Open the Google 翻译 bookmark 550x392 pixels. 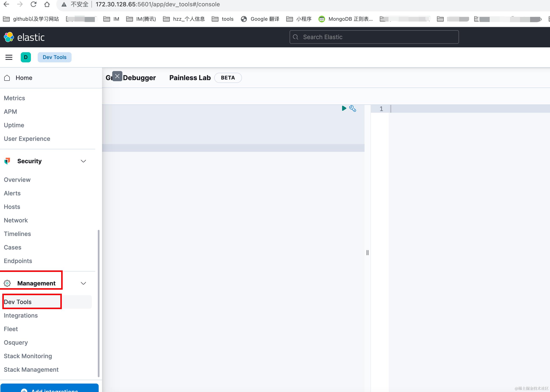(260, 19)
